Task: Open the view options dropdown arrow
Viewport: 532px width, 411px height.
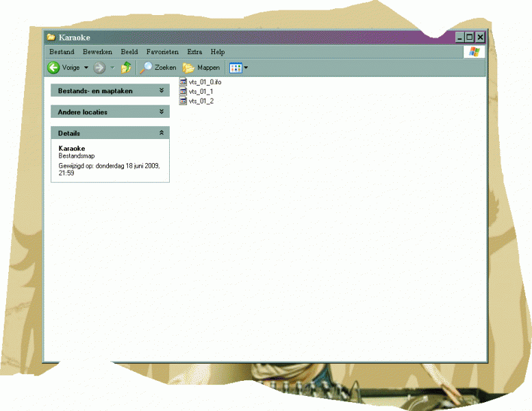Action: (x=246, y=68)
